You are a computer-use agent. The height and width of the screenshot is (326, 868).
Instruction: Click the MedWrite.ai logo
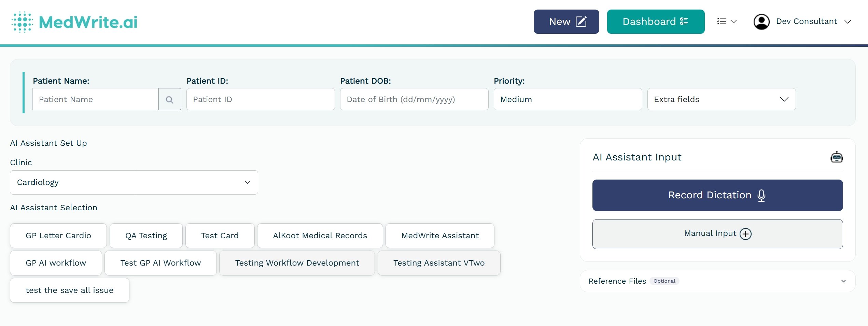pyautogui.click(x=74, y=22)
